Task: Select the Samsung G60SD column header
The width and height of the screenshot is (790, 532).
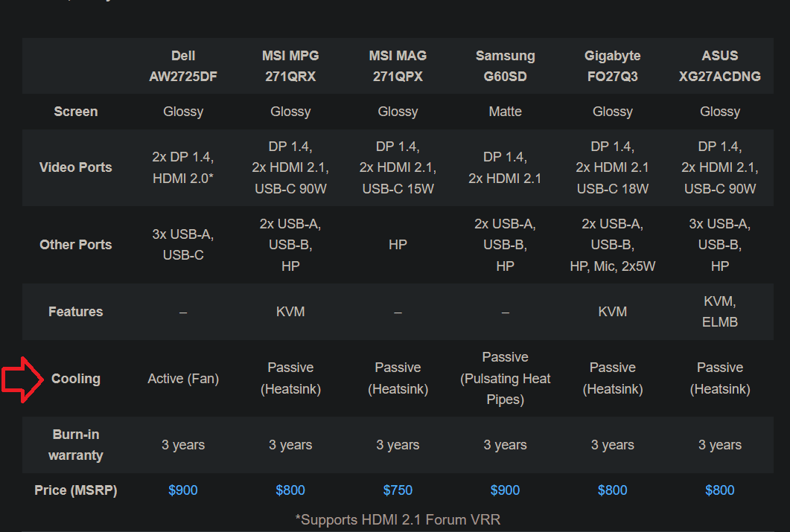Action: 505,66
